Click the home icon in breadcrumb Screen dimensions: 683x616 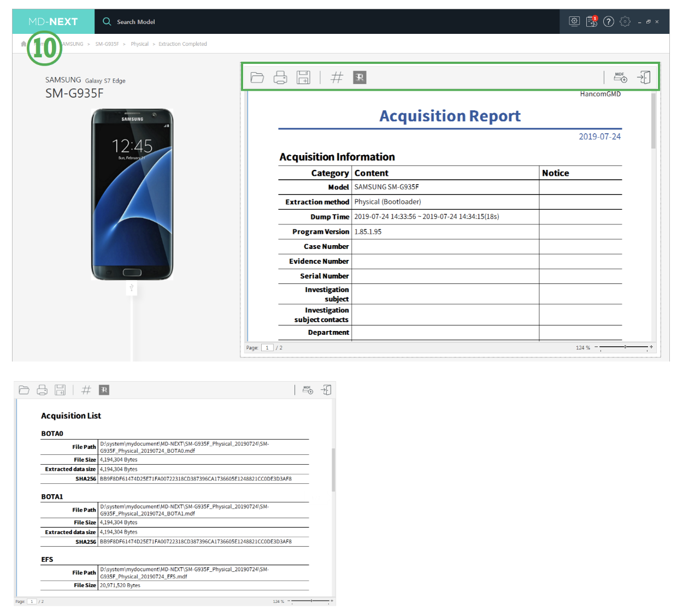click(23, 44)
